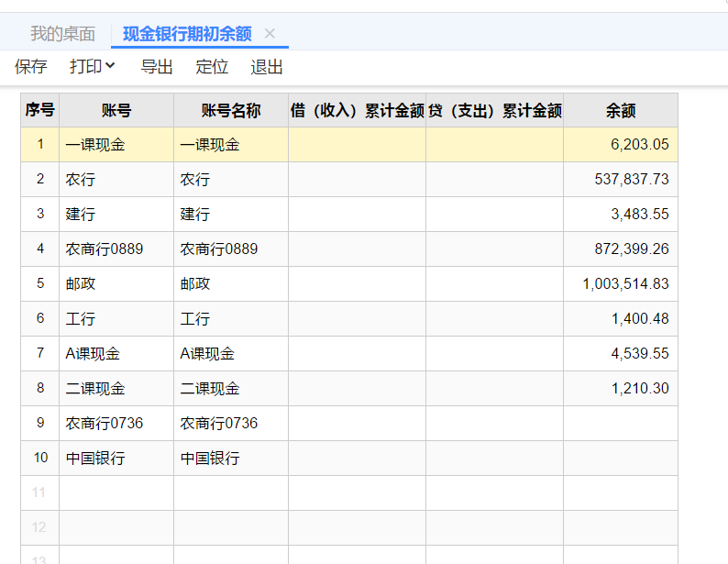Select the 一课现金 account number cell

(116, 144)
